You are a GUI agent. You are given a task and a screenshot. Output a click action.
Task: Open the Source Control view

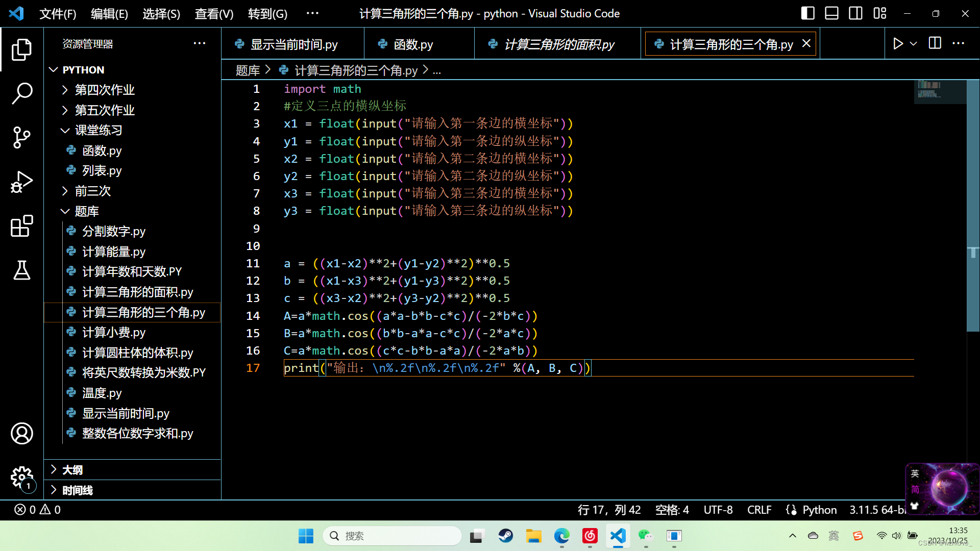(21, 137)
